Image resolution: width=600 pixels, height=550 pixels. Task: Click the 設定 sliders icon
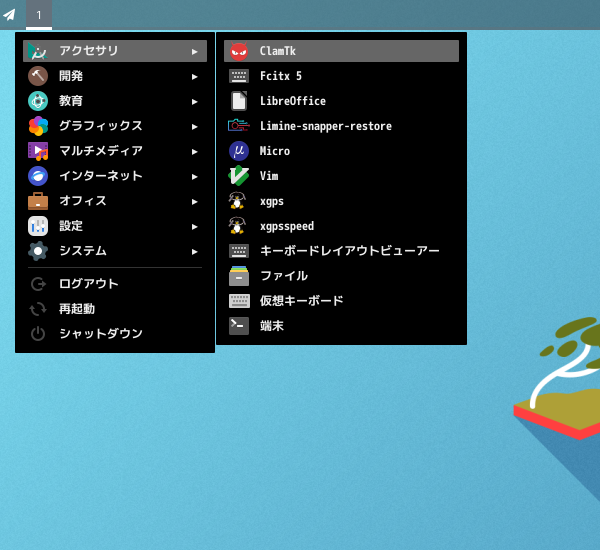pyautogui.click(x=38, y=226)
